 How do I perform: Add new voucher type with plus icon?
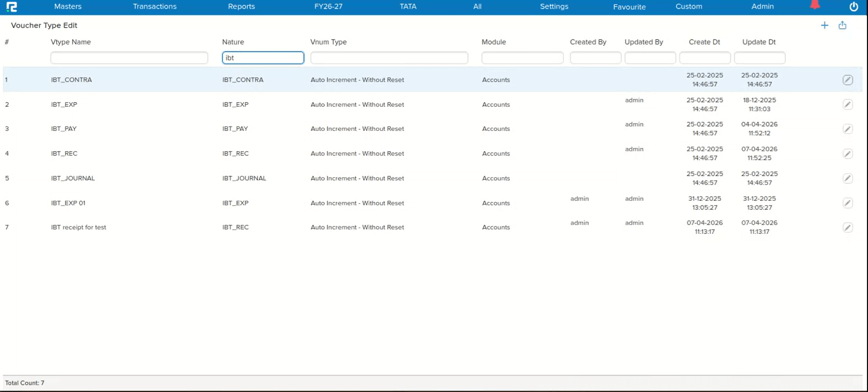pyautogui.click(x=824, y=25)
